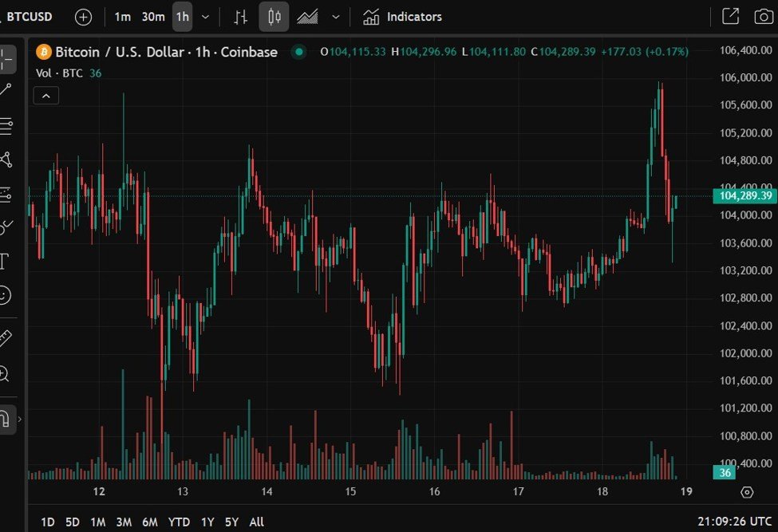Select the crosshair cursor tool
The image size is (778, 532).
6,58
